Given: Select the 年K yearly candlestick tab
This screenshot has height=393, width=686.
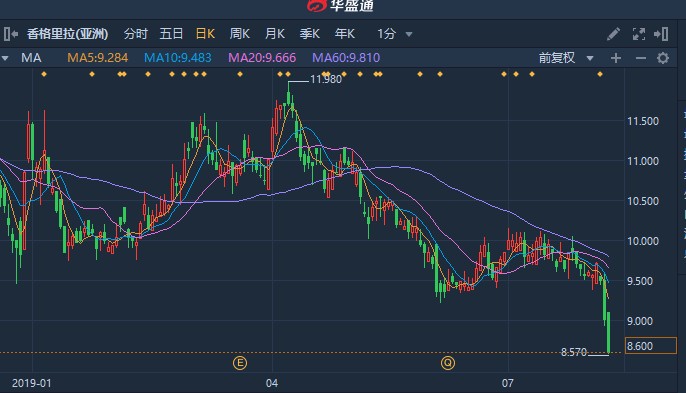Looking at the screenshot, I should coord(345,34).
